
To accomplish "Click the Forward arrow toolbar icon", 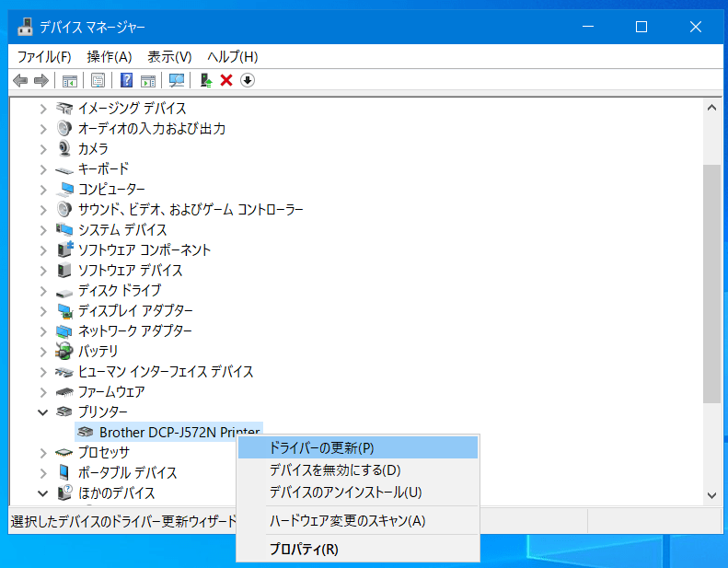I will [x=41, y=81].
